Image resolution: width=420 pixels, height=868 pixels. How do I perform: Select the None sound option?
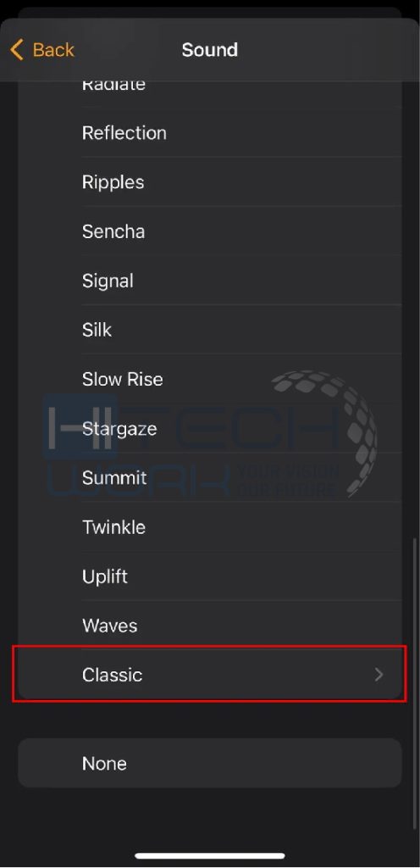209,763
